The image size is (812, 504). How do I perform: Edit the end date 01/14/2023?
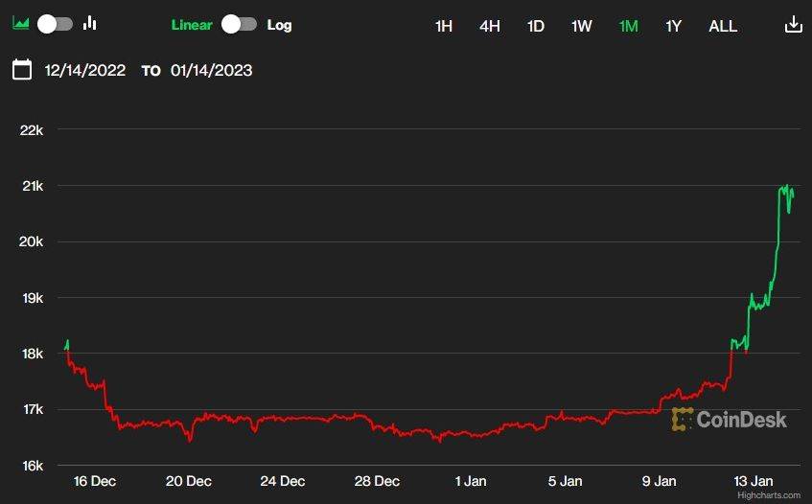pyautogui.click(x=211, y=70)
